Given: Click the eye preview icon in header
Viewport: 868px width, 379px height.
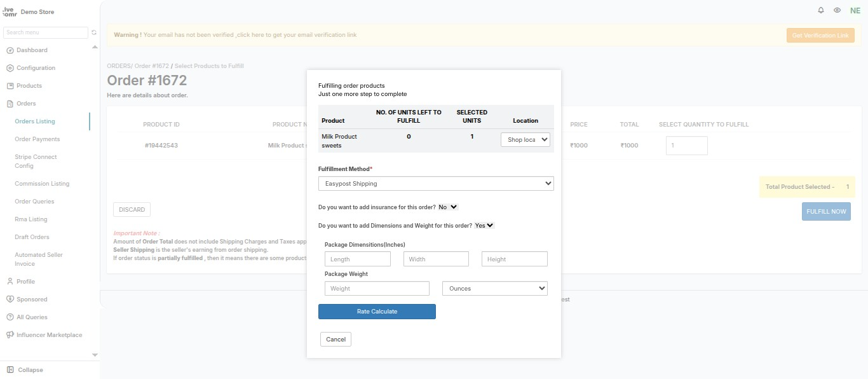Looking at the screenshot, I should pyautogui.click(x=837, y=10).
